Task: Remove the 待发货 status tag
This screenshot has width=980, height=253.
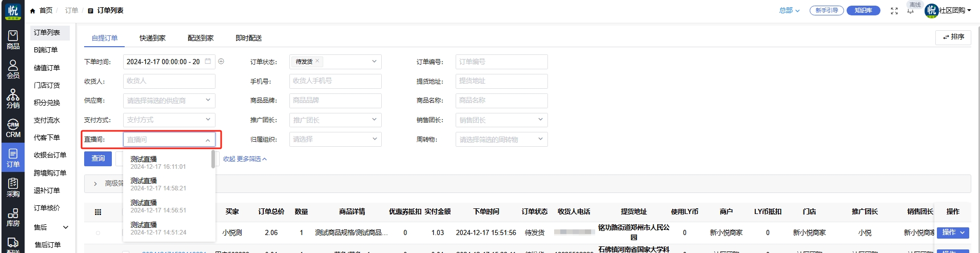Action: [317, 61]
